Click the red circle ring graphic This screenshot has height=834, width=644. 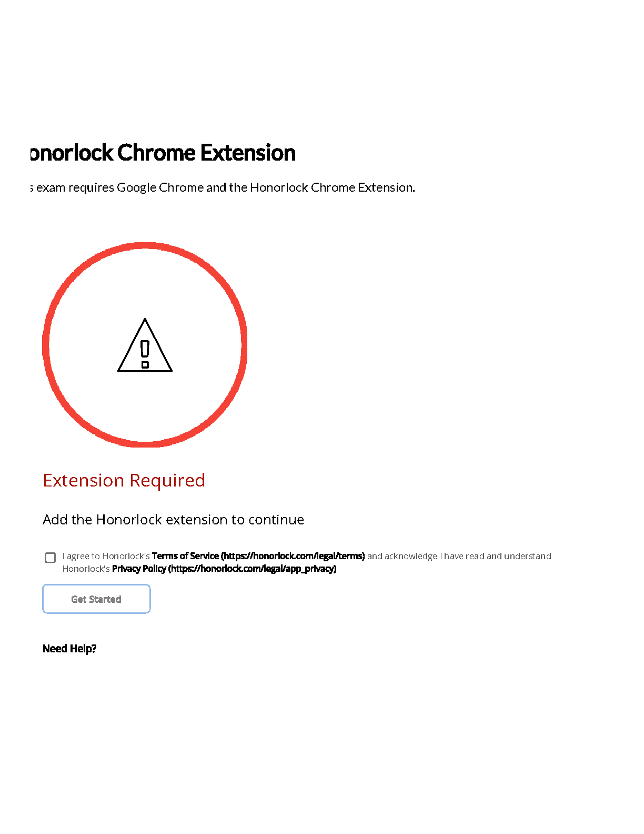145,345
